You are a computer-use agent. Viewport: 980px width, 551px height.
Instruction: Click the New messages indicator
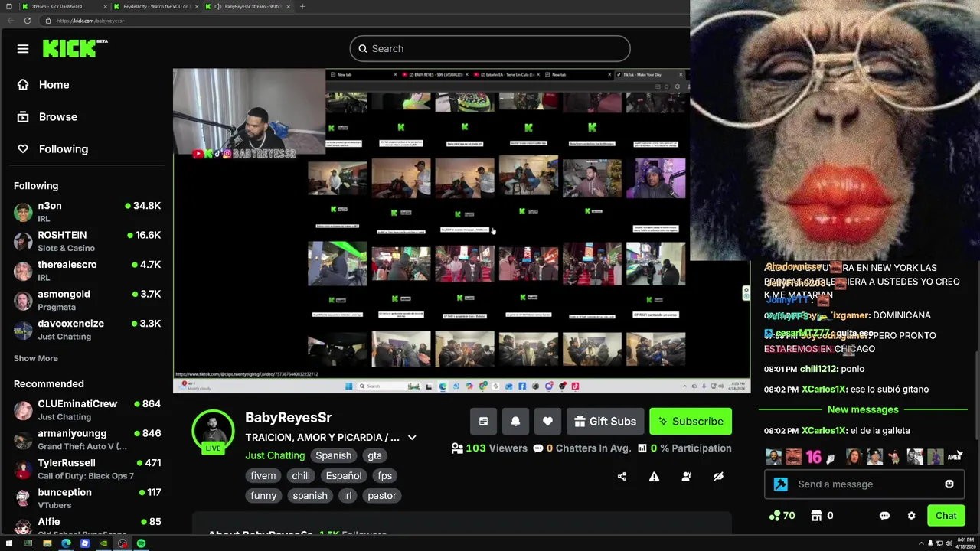coord(862,410)
